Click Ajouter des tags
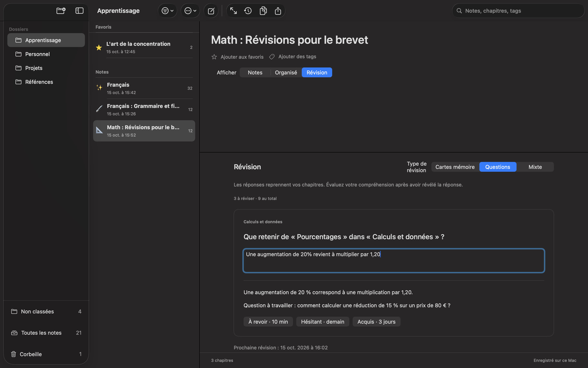The width and height of the screenshot is (588, 368). tap(293, 56)
